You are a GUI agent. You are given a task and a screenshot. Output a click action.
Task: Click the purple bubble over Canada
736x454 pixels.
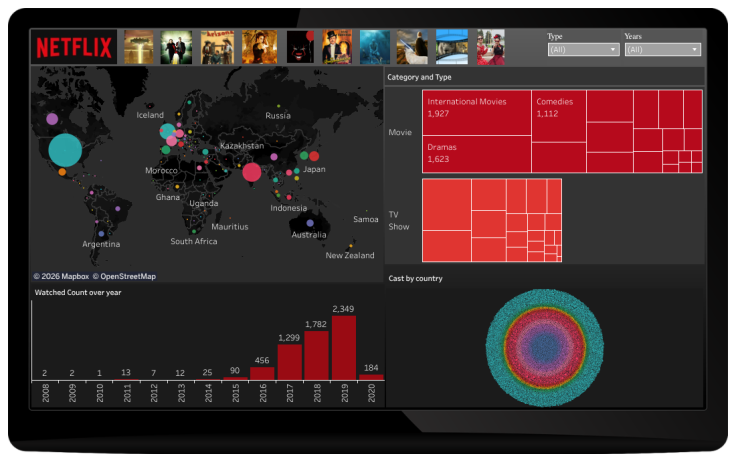(x=52, y=119)
